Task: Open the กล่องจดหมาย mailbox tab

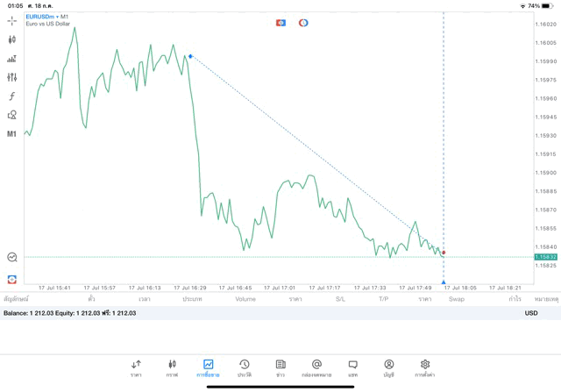Action: pyautogui.click(x=316, y=367)
